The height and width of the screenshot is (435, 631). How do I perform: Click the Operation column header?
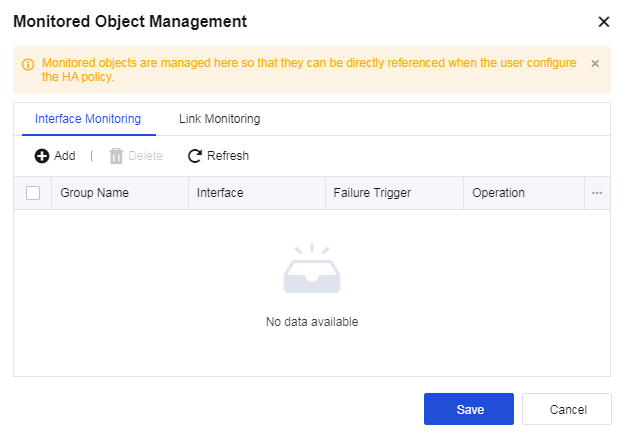click(498, 193)
